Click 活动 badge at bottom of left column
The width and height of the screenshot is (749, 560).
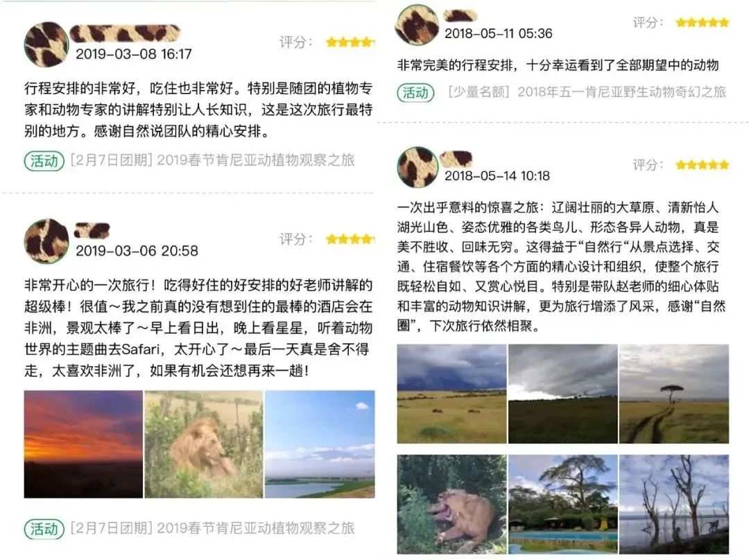44,529
